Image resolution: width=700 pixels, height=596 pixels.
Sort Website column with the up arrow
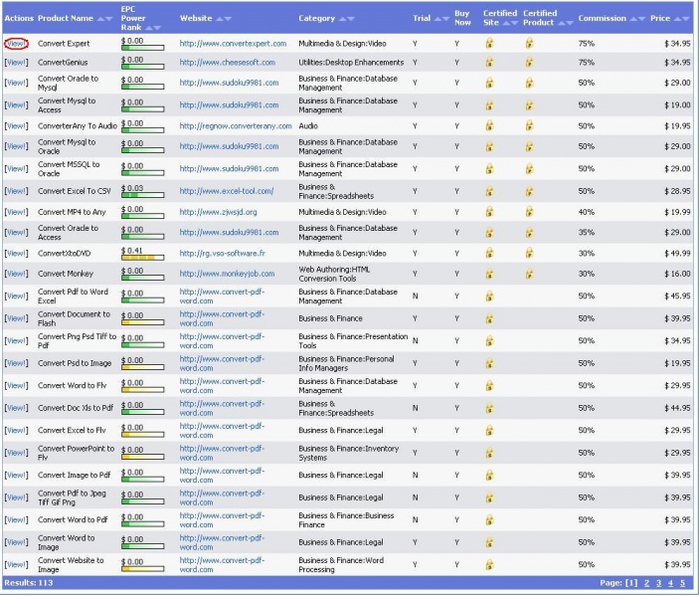[x=219, y=19]
